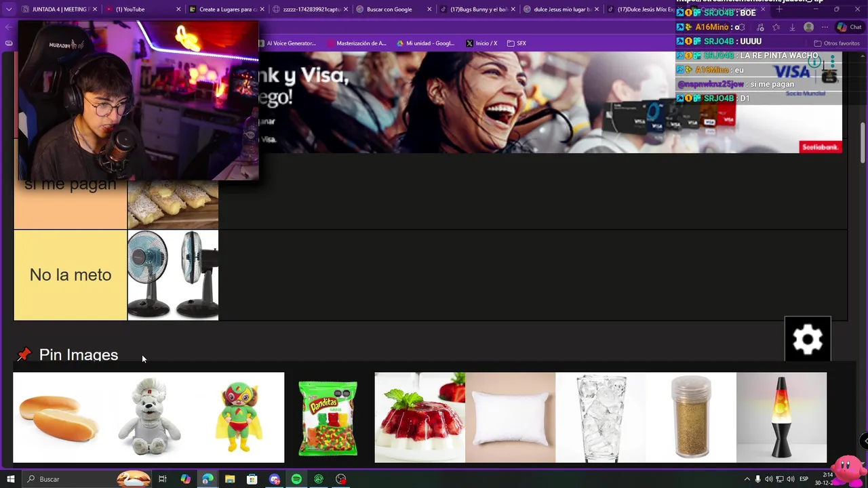Pick the white bear plush image
The image size is (868, 488).
point(149,418)
